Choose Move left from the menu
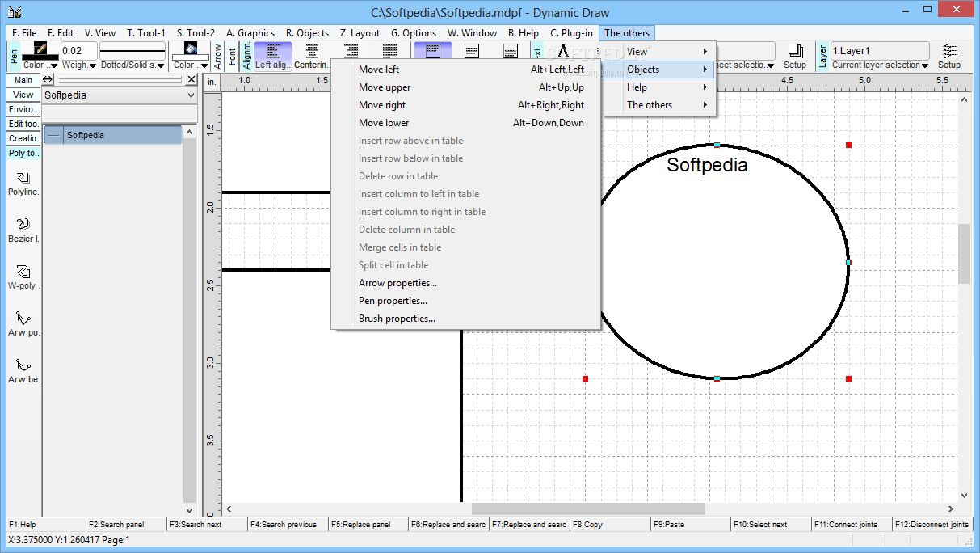 [x=465, y=70]
